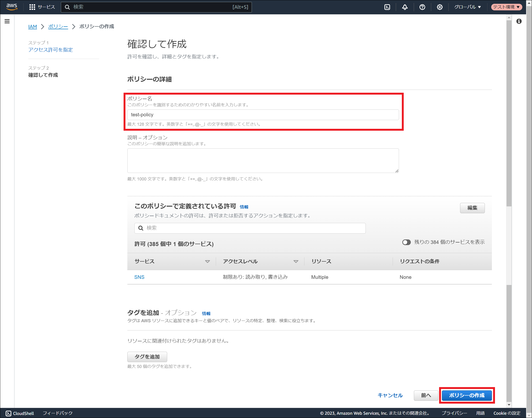532x418 pixels.
Task: Open settings gear icon in header
Action: (x=439, y=7)
